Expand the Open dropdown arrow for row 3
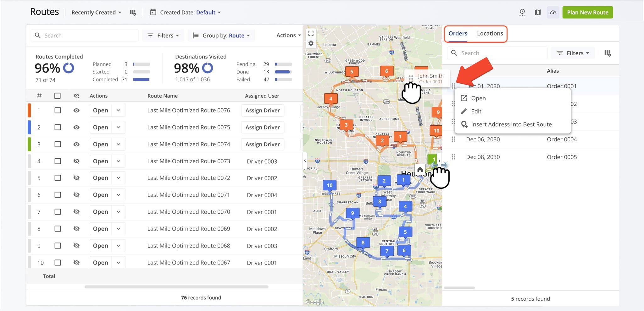Image resolution: width=644 pixels, height=311 pixels. pos(119,144)
